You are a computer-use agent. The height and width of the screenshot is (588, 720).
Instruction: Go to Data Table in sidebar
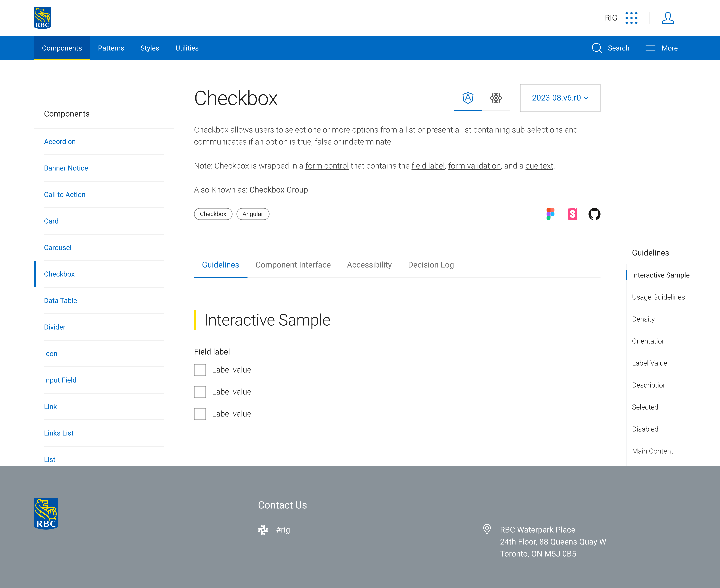60,301
